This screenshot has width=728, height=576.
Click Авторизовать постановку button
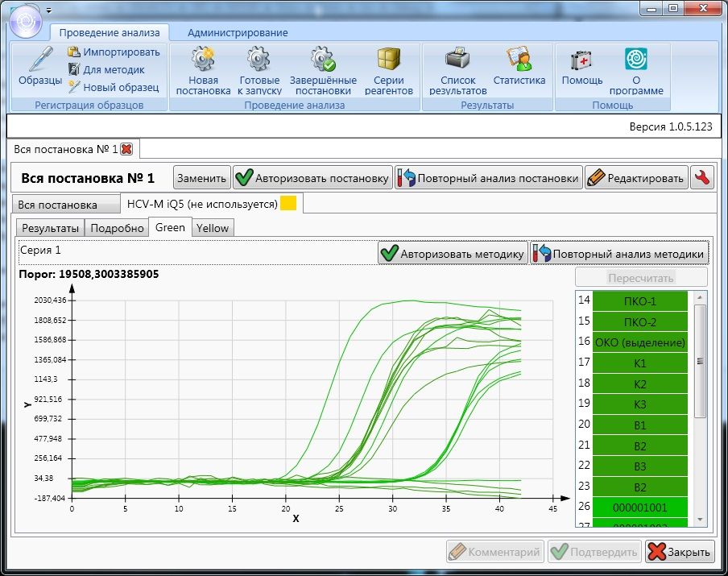[x=312, y=178]
